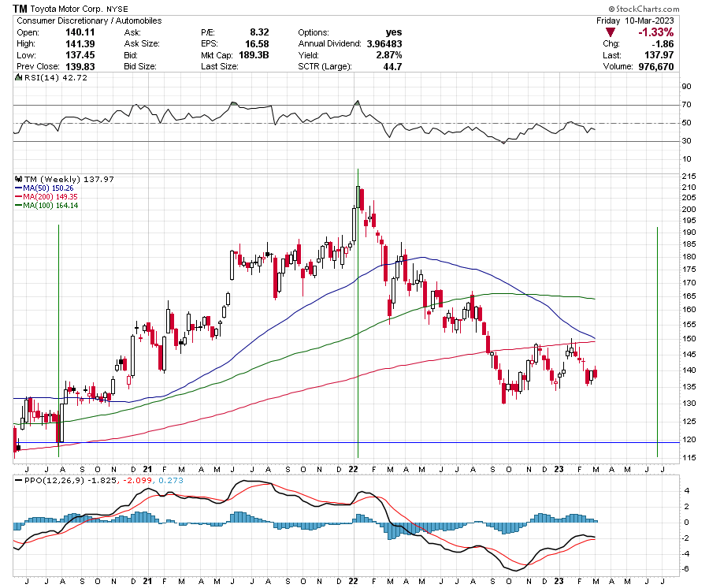Click the Low value 137.45
709x588 pixels.
pos(80,55)
